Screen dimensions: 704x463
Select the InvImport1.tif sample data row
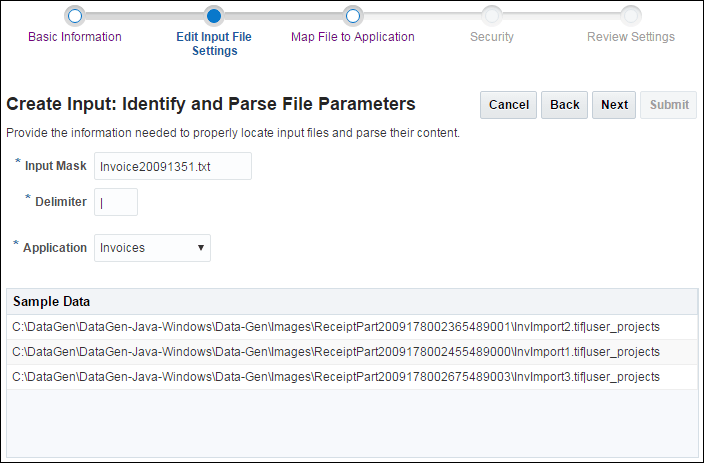click(x=336, y=352)
